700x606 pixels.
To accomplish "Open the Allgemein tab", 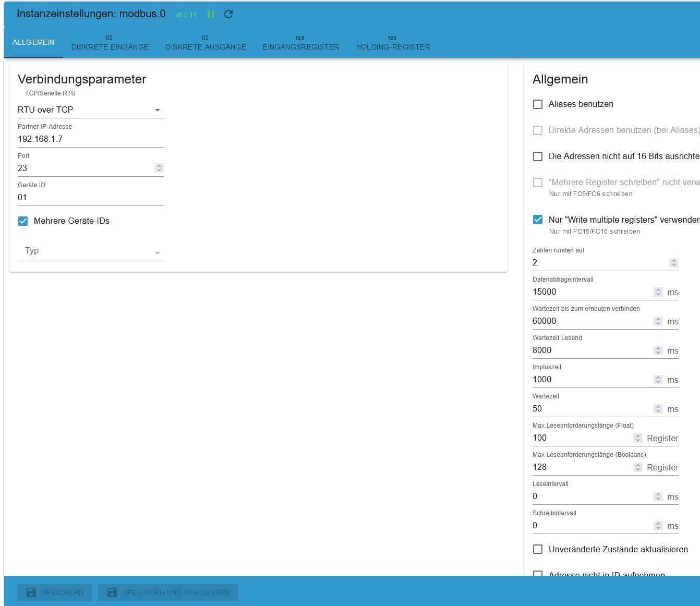I will point(33,42).
